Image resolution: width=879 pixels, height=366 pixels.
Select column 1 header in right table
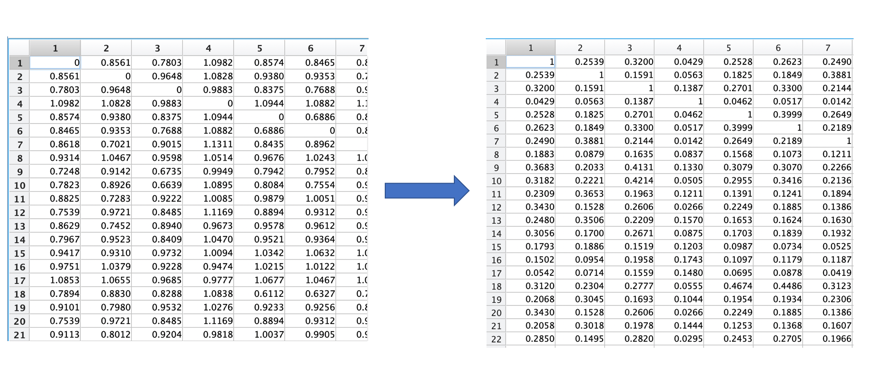point(530,48)
